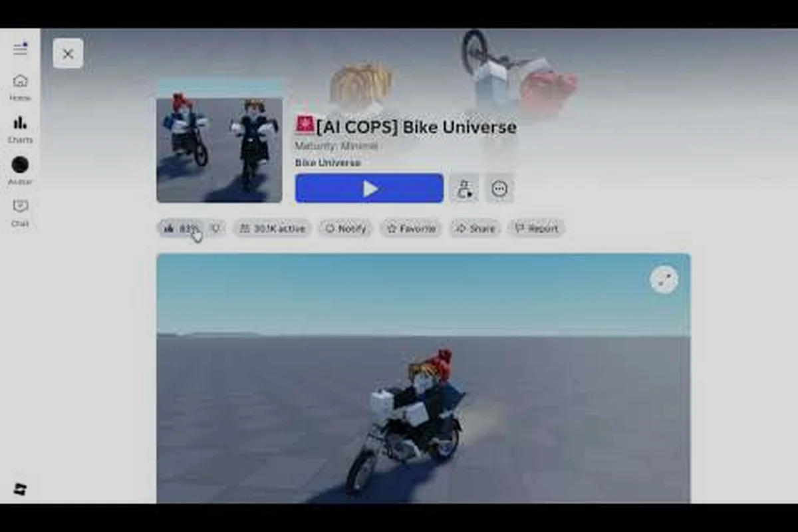Open the Bike Universe creator link
The image size is (798, 532).
[328, 163]
